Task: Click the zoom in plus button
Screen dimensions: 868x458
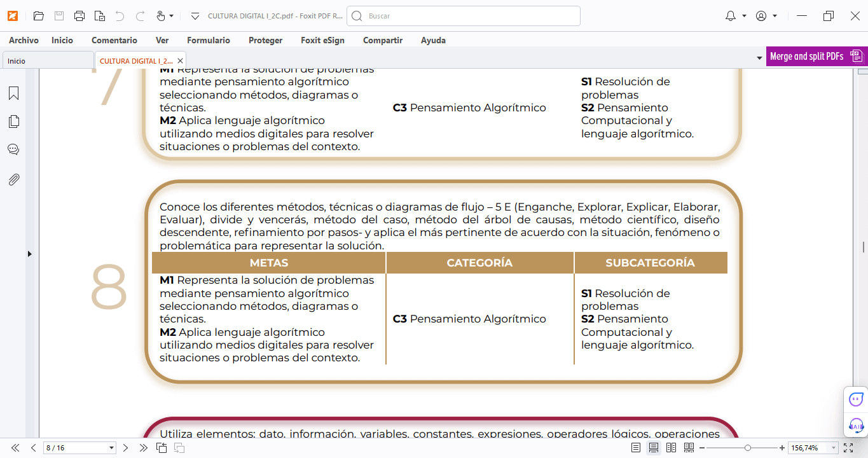Action: [x=782, y=448]
